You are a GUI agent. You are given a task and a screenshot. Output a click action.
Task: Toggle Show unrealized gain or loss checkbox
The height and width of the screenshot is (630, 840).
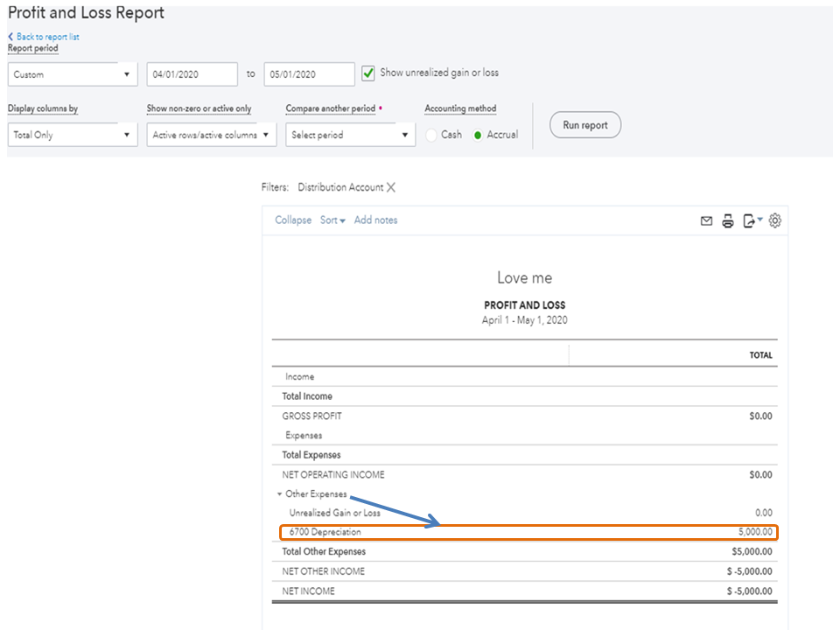[368, 73]
